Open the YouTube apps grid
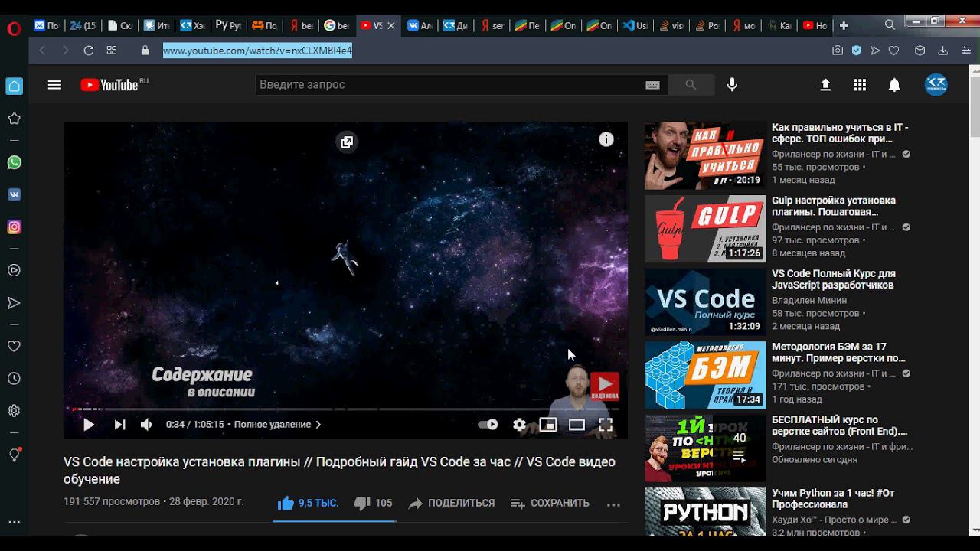980x551 pixels. click(x=860, y=85)
